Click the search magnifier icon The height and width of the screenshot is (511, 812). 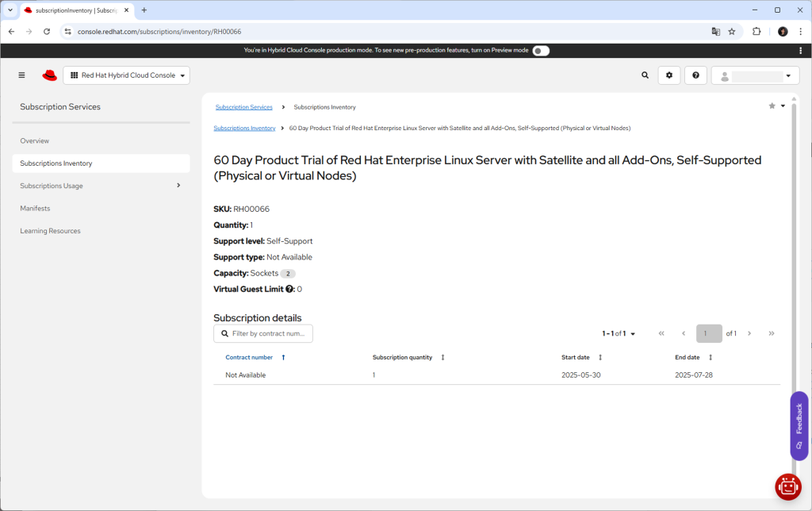click(645, 75)
